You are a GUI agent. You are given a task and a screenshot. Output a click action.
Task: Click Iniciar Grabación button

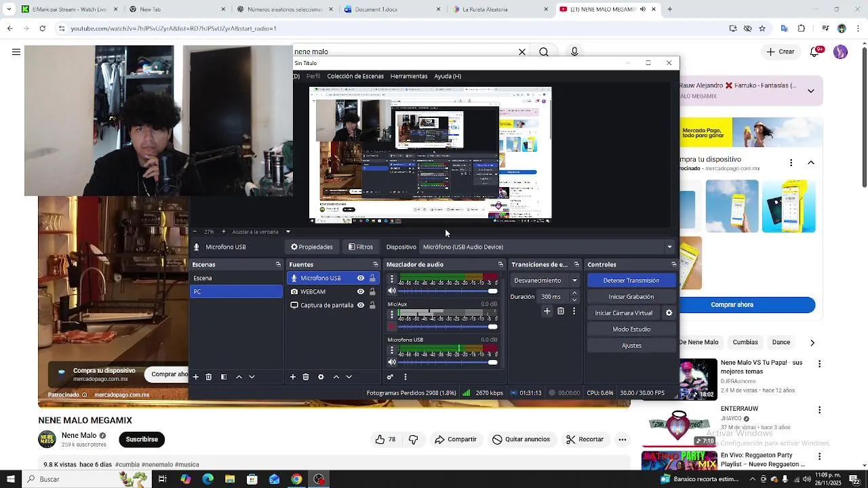(x=631, y=297)
